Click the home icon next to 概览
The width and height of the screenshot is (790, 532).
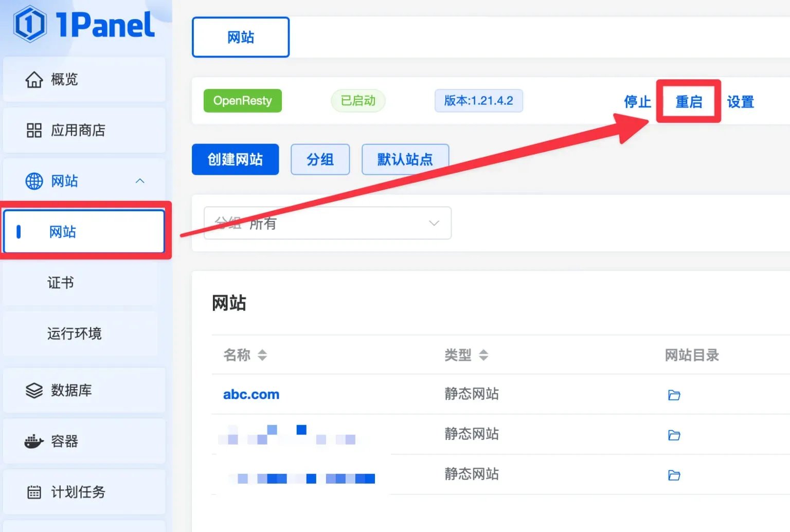34,80
